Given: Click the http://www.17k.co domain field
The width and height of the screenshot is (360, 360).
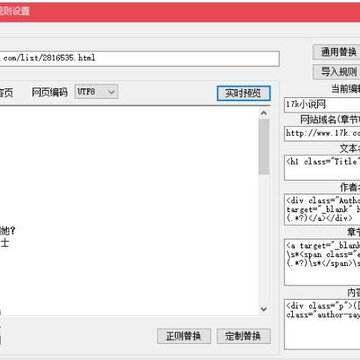Looking at the screenshot, I should [322, 134].
